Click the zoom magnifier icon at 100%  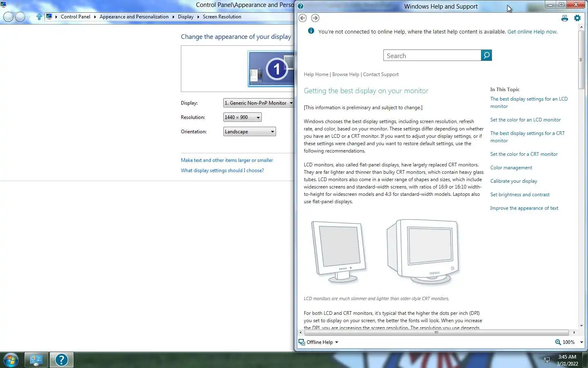click(558, 342)
